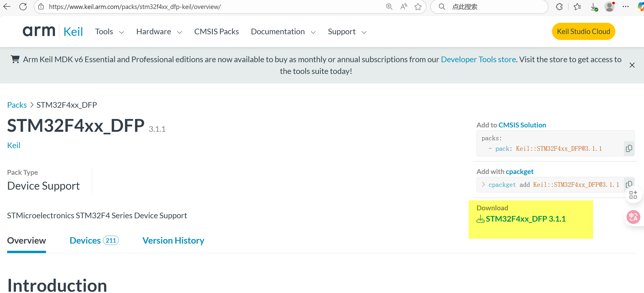
Task: Focus the browser address bar URL
Action: click(135, 7)
